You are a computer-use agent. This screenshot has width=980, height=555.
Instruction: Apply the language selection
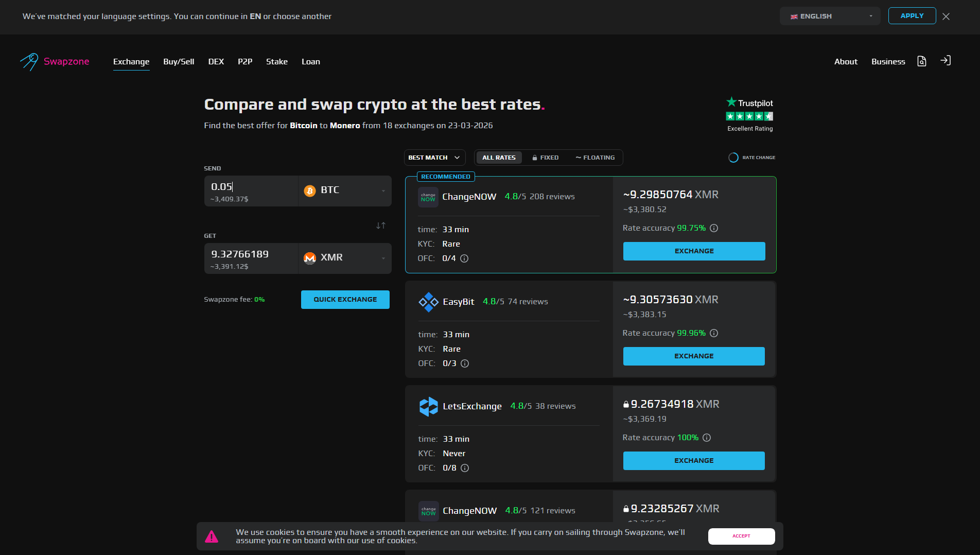pos(912,16)
